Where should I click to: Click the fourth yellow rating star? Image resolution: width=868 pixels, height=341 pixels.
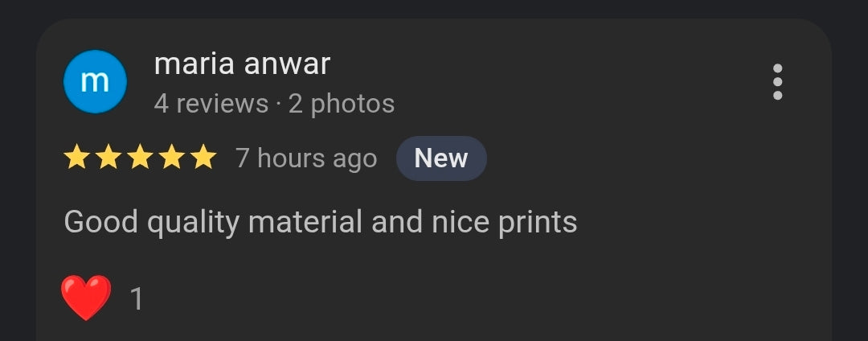172,157
